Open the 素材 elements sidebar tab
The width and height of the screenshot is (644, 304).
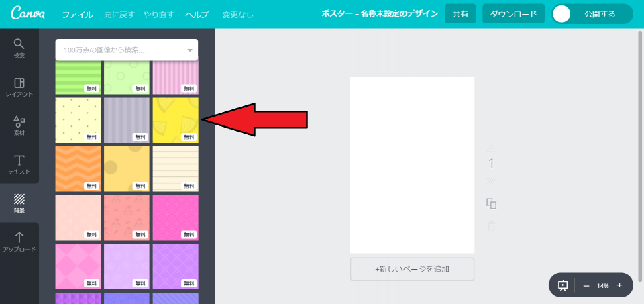[x=19, y=125]
